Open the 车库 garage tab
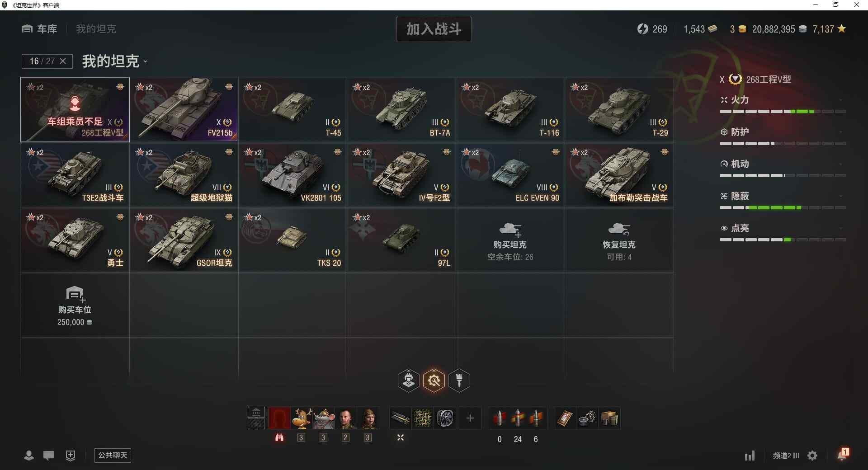 tap(39, 29)
